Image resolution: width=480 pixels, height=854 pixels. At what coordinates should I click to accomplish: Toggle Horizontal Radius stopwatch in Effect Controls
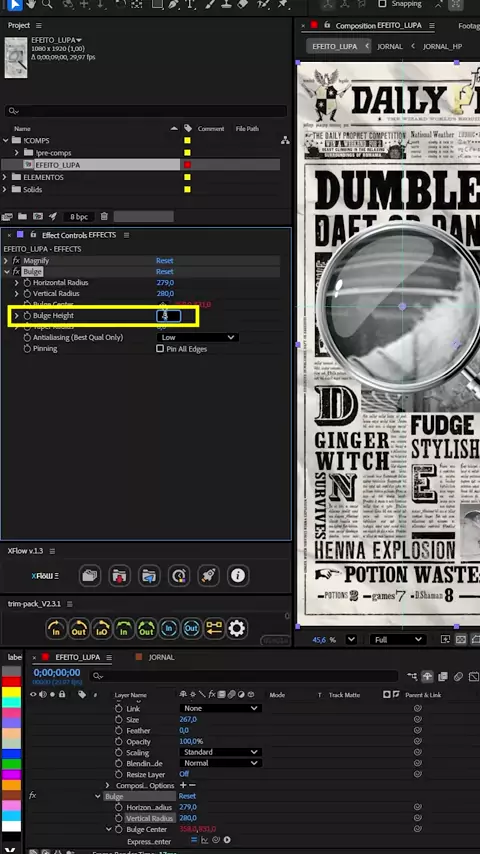tap(27, 283)
